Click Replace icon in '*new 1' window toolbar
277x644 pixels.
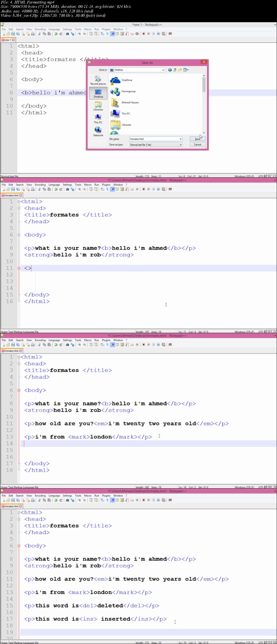tap(72, 34)
